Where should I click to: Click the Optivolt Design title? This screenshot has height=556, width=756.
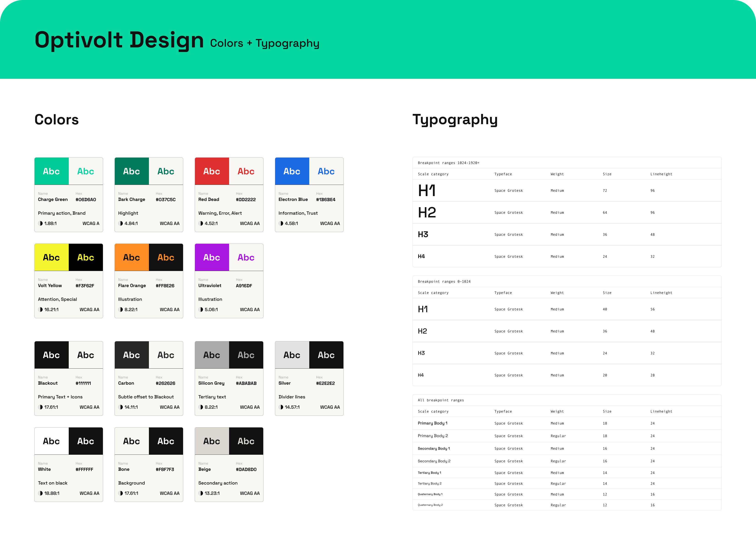pyautogui.click(x=119, y=40)
